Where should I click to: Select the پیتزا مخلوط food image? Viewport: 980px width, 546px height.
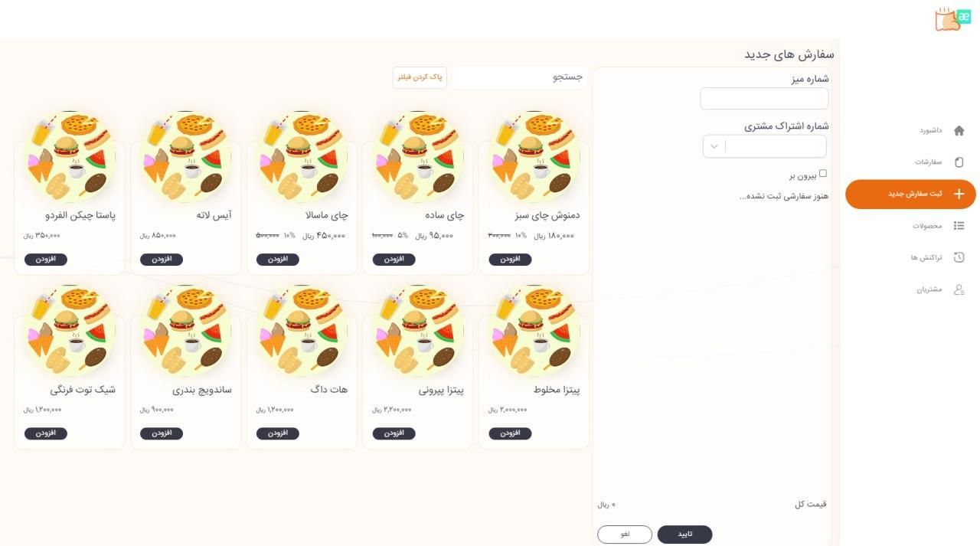(534, 332)
